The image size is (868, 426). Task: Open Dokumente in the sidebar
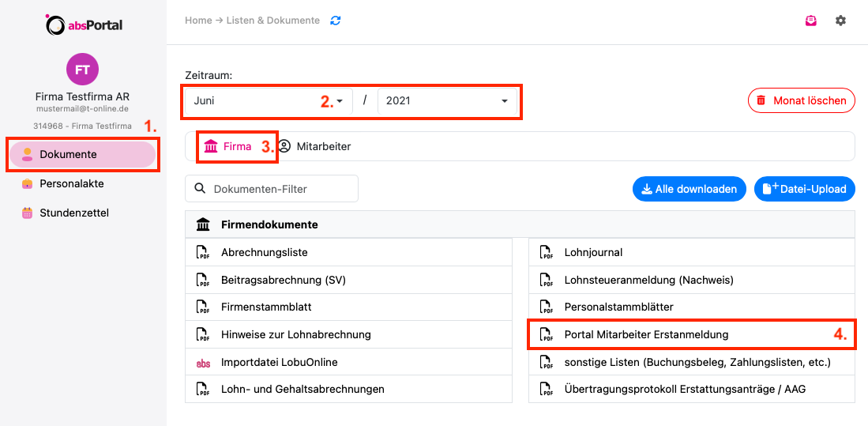click(82, 155)
